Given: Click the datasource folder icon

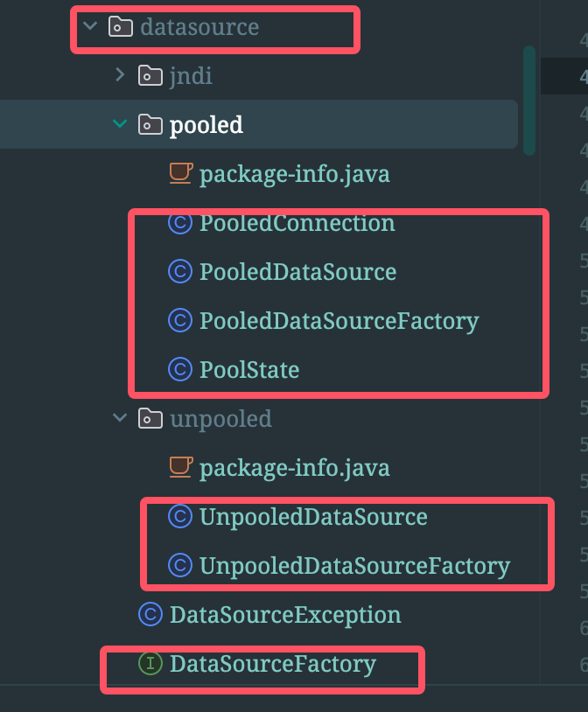Looking at the screenshot, I should click(120, 26).
